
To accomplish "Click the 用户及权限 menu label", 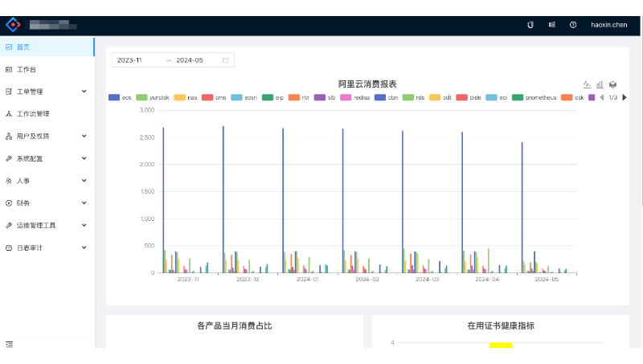I will click(33, 136).
